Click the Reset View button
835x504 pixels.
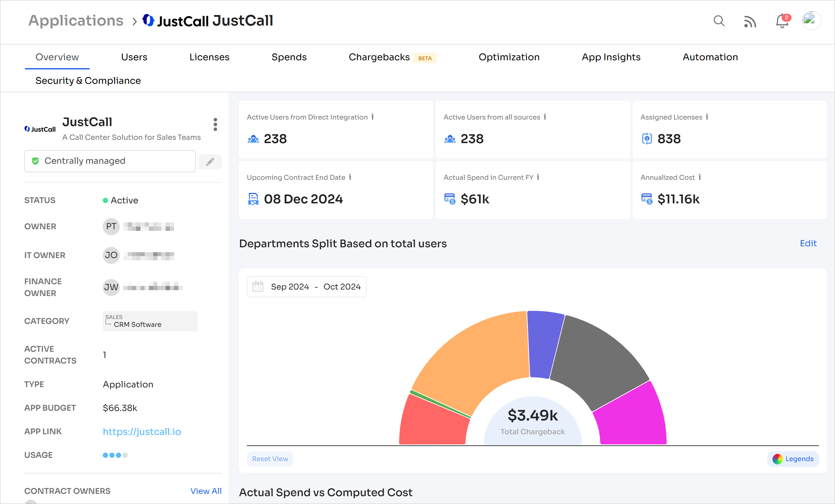click(270, 458)
